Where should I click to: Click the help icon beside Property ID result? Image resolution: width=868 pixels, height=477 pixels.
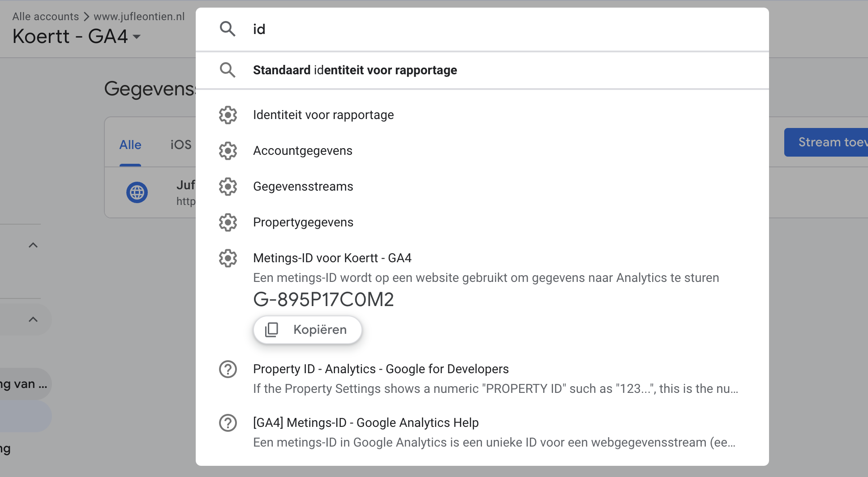[228, 369]
